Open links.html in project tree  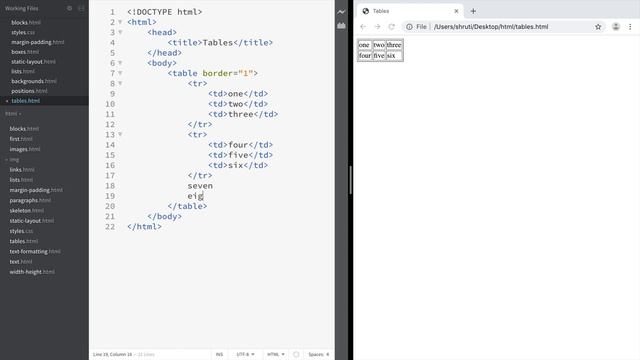22,170
